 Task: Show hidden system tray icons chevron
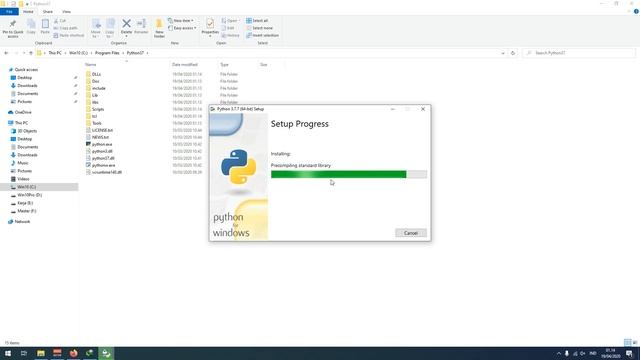tap(558, 353)
